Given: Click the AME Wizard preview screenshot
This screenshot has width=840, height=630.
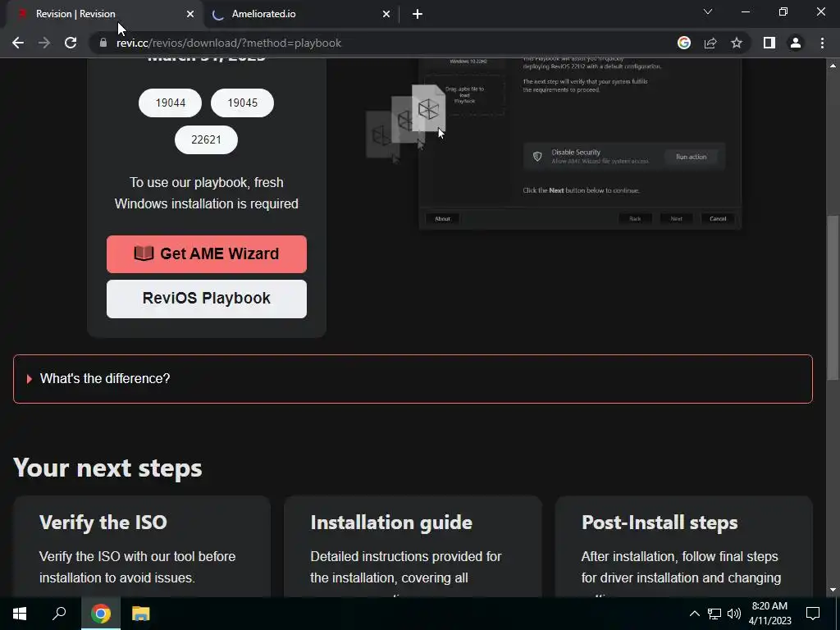Looking at the screenshot, I should click(554, 144).
